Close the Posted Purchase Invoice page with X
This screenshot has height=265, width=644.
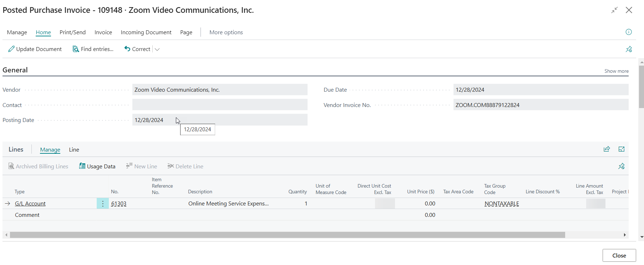coord(629,10)
